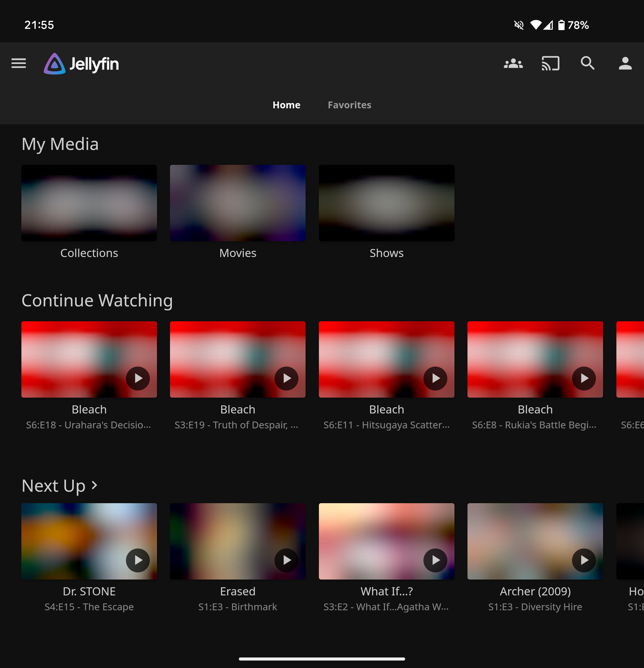Resume Bleach S6:E18 with play button
This screenshot has height=668, width=644.
[138, 378]
